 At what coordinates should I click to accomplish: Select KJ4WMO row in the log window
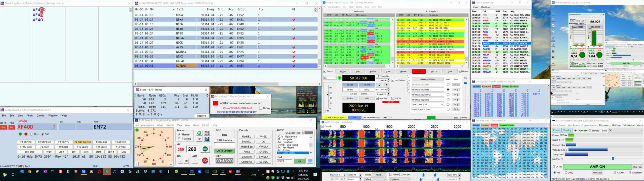pyautogui.click(x=226, y=66)
